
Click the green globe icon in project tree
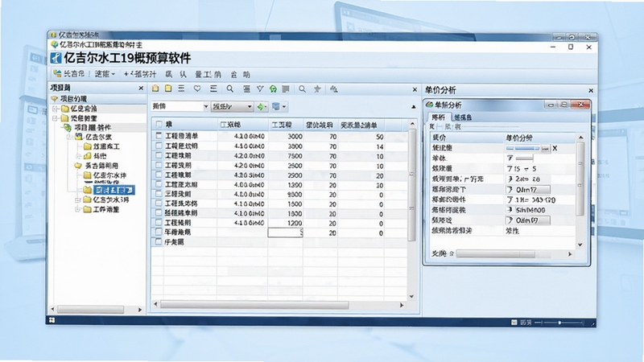click(68, 128)
